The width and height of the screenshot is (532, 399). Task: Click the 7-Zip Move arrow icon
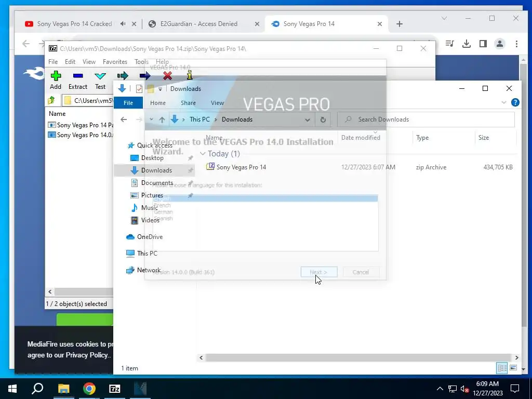145,76
